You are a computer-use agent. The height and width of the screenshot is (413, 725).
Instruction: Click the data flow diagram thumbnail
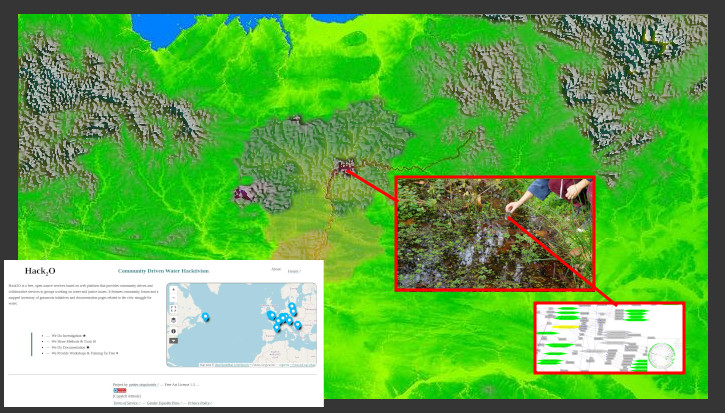(x=609, y=338)
